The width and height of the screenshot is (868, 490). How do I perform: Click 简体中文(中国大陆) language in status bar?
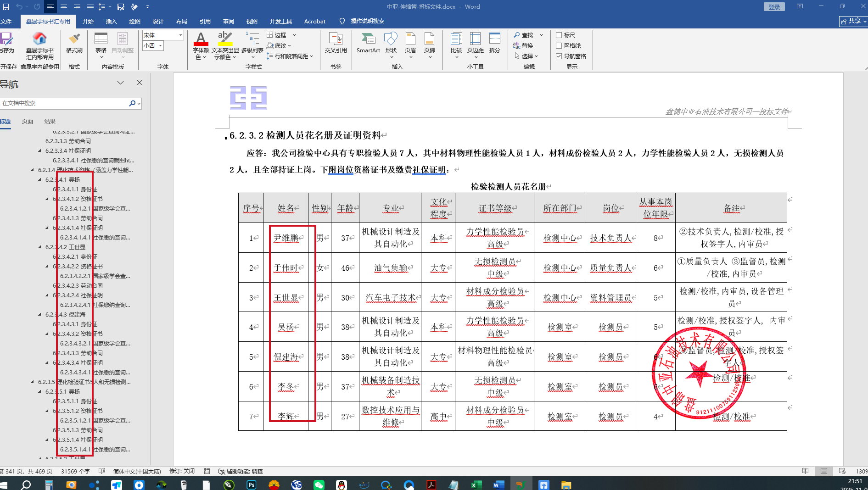tap(137, 471)
